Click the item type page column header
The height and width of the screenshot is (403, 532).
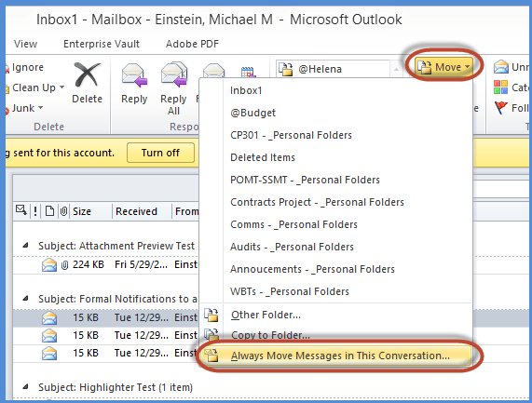click(49, 211)
